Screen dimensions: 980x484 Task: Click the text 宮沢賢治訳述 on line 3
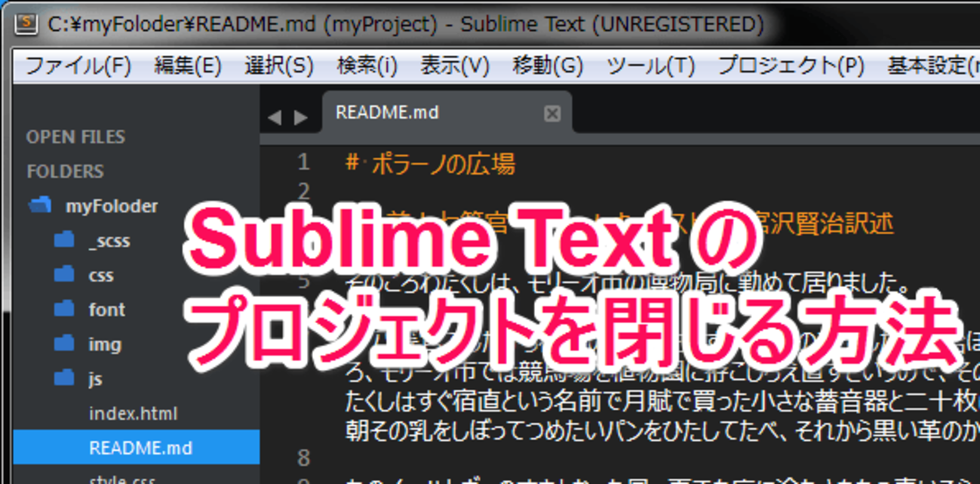[x=823, y=224]
